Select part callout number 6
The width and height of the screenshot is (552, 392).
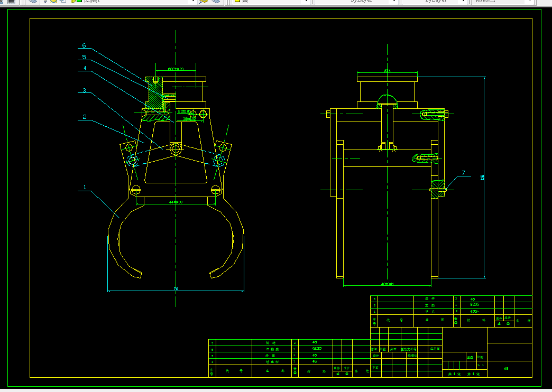(x=84, y=45)
